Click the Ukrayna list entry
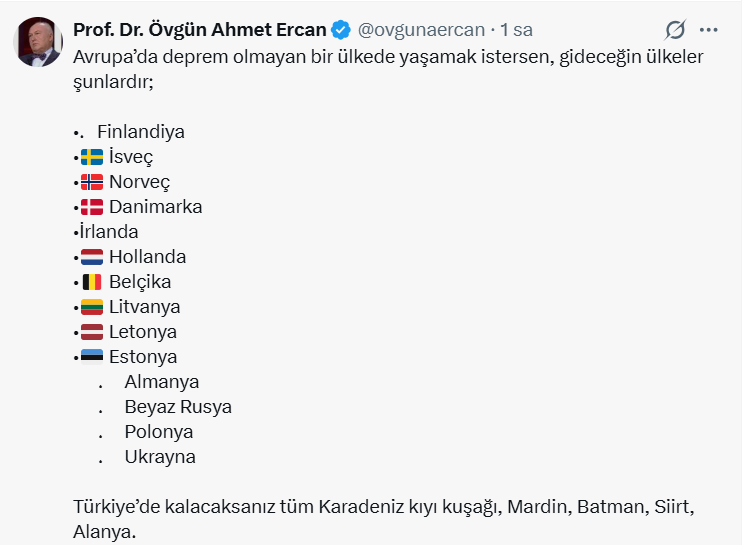The image size is (742, 545). tap(160, 457)
